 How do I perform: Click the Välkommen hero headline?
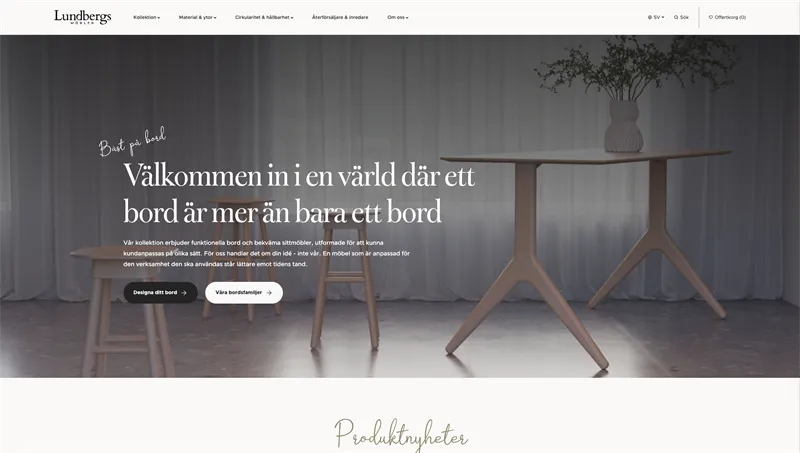pos(299,194)
